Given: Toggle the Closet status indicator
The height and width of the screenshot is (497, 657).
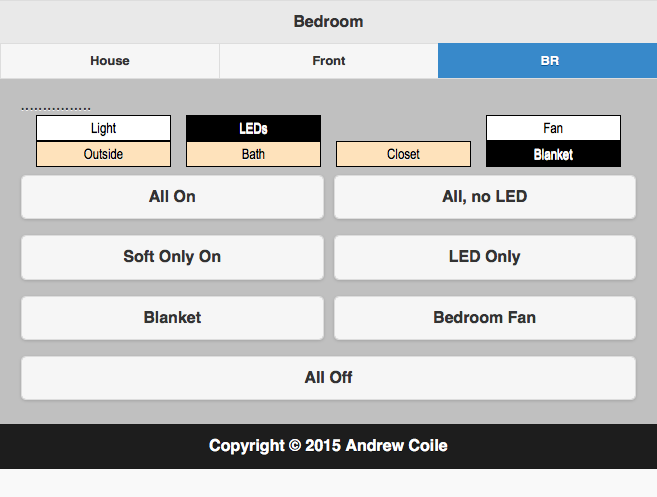Looking at the screenshot, I should (403, 154).
